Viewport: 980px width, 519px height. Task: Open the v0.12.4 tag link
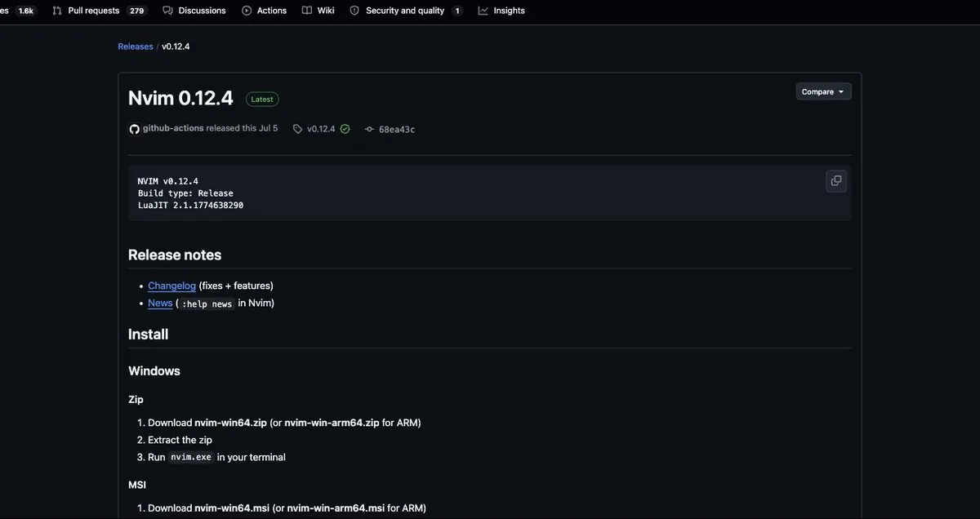click(321, 129)
